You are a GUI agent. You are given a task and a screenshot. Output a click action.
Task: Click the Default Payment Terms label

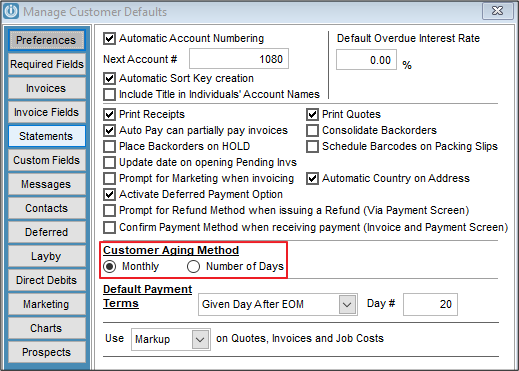(148, 296)
